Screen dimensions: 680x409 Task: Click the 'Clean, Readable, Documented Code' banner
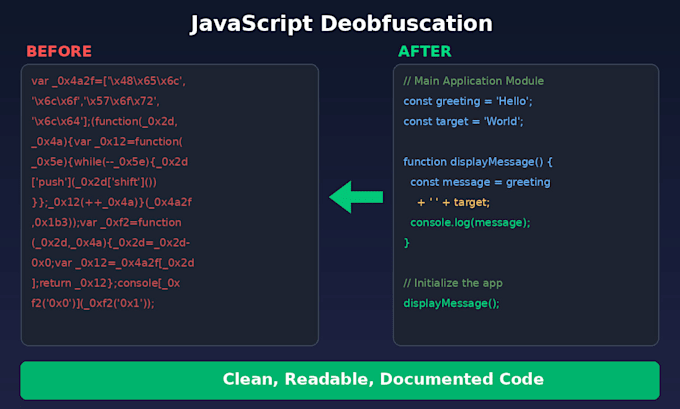click(340, 380)
